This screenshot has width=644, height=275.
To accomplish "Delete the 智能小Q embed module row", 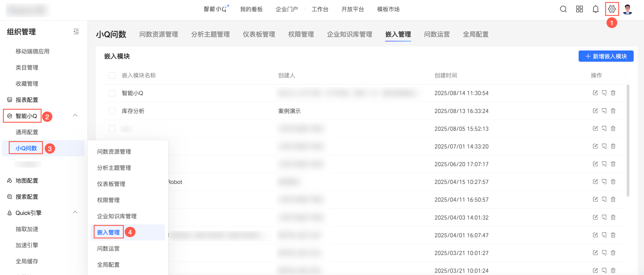I will [x=613, y=93].
